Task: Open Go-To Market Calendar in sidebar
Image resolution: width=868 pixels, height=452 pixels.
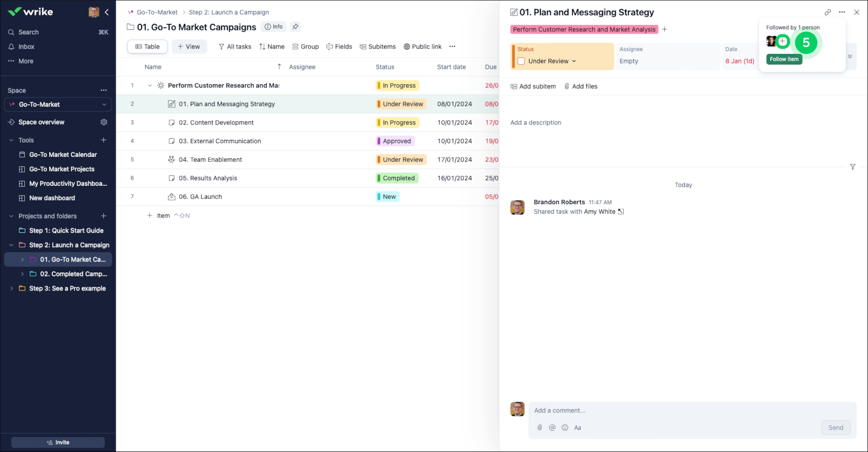Action: pos(63,155)
